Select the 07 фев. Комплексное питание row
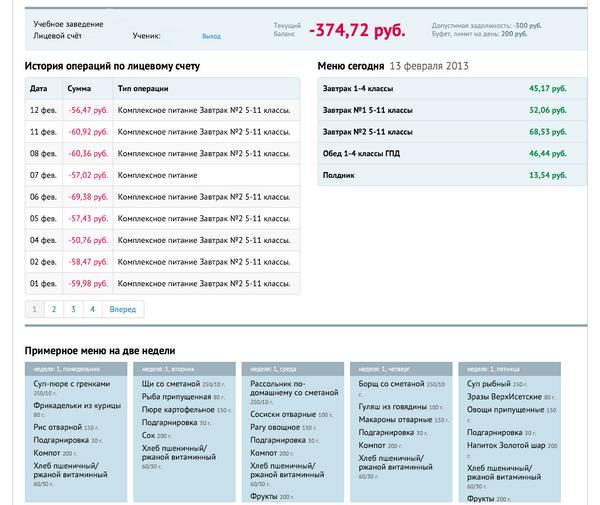The width and height of the screenshot is (600, 505). pyautogui.click(x=162, y=175)
